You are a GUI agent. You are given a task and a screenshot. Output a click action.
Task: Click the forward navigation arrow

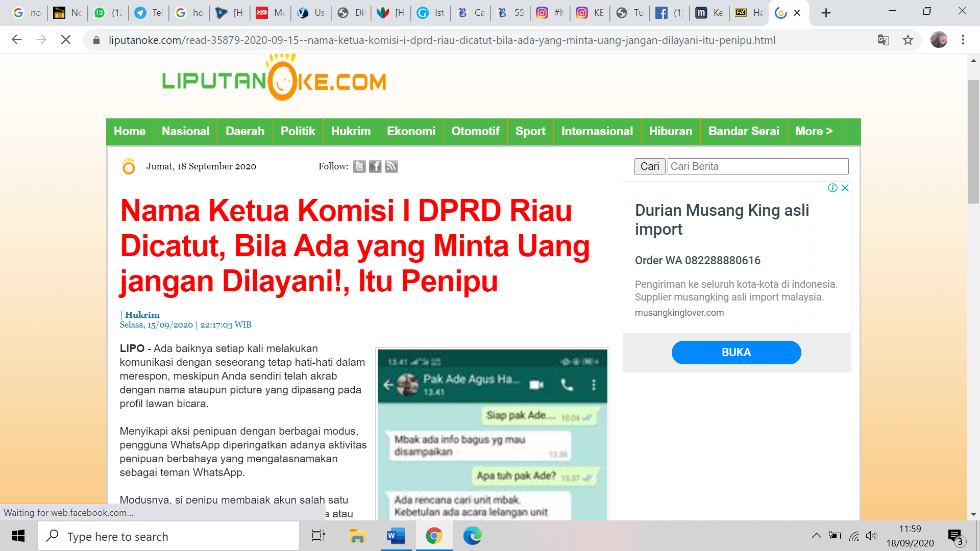(x=41, y=40)
